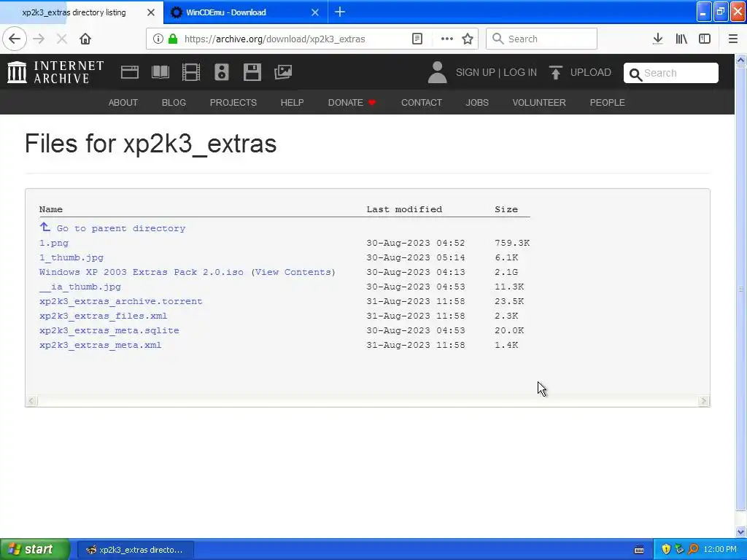Toggle reader view in the address bar

pyautogui.click(x=417, y=39)
